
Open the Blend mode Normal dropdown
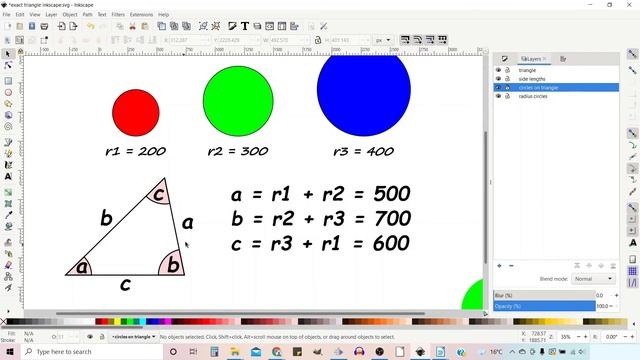(x=593, y=279)
